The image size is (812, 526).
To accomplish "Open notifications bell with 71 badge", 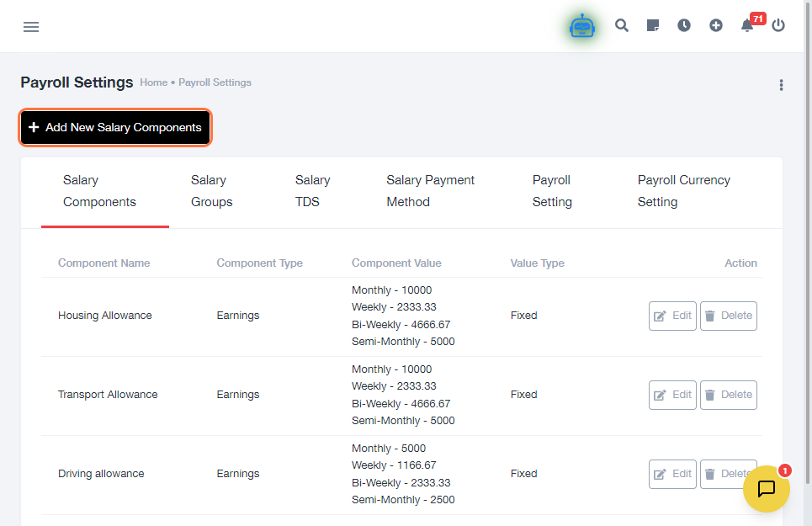I will tap(747, 26).
